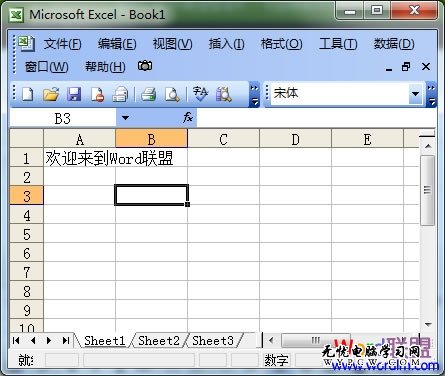The image size is (445, 376).
Task: Click the move handle of the standard toolbar
Action: [x=14, y=93]
